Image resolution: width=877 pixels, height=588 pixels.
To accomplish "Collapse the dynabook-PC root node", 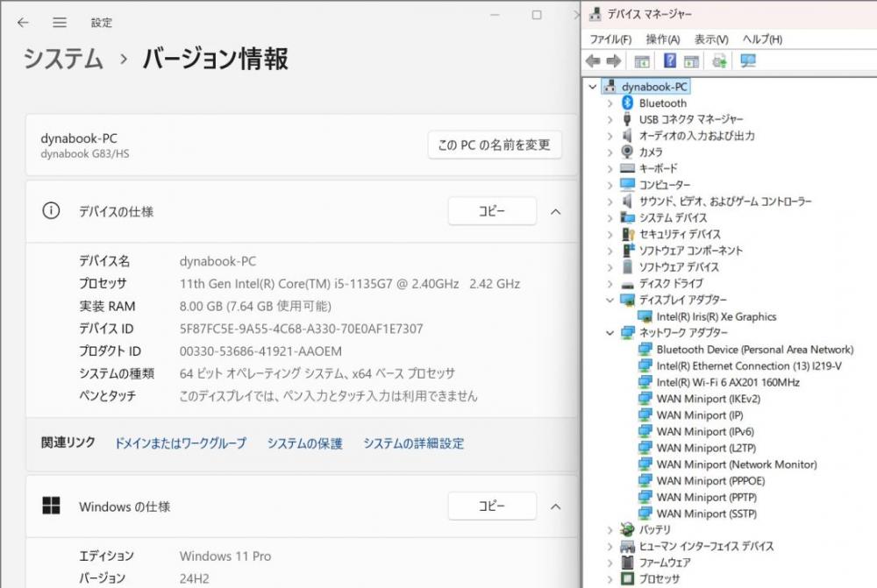I will tap(592, 87).
